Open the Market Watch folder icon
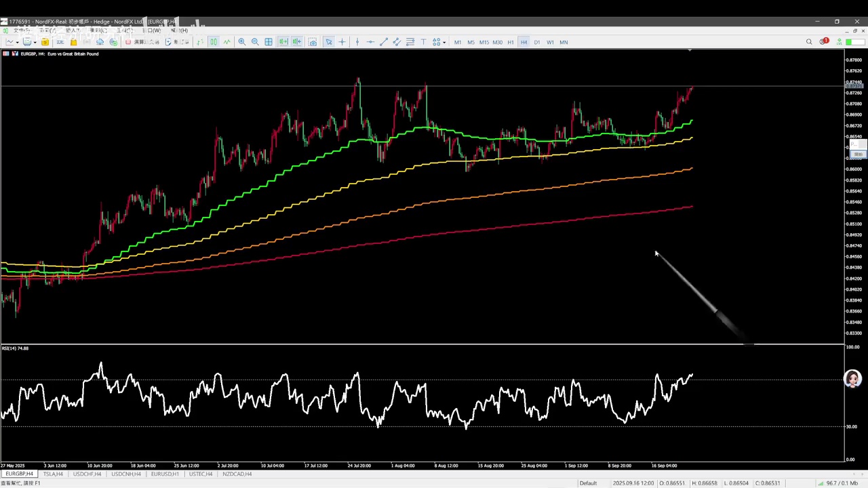Viewport: 868px width, 488px height. [x=45, y=42]
